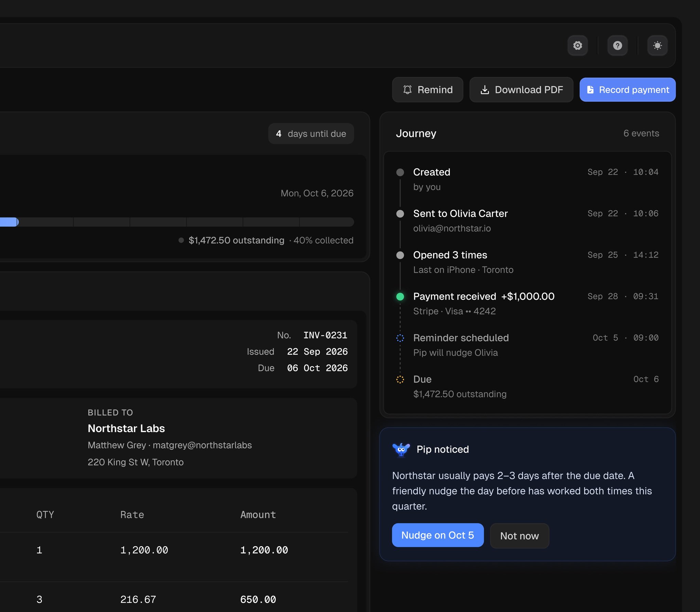This screenshot has height=612, width=700.
Task: Click the Northstar Labs client name
Action: coord(126,428)
